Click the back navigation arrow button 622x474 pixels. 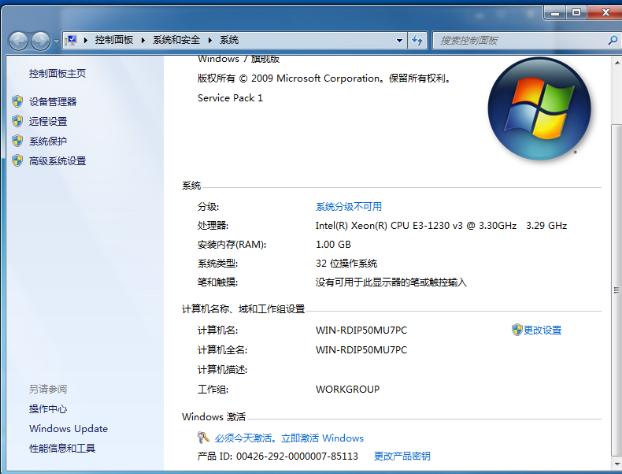pos(19,40)
